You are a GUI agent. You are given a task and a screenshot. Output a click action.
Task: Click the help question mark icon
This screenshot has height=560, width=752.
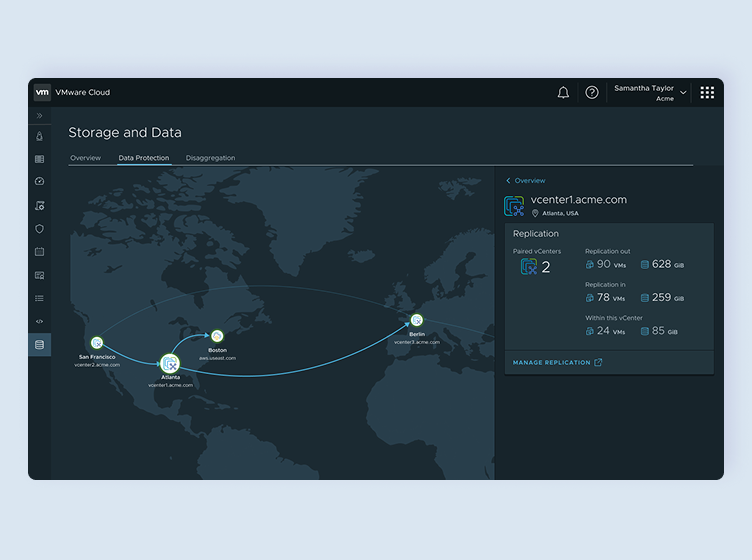[x=592, y=93]
